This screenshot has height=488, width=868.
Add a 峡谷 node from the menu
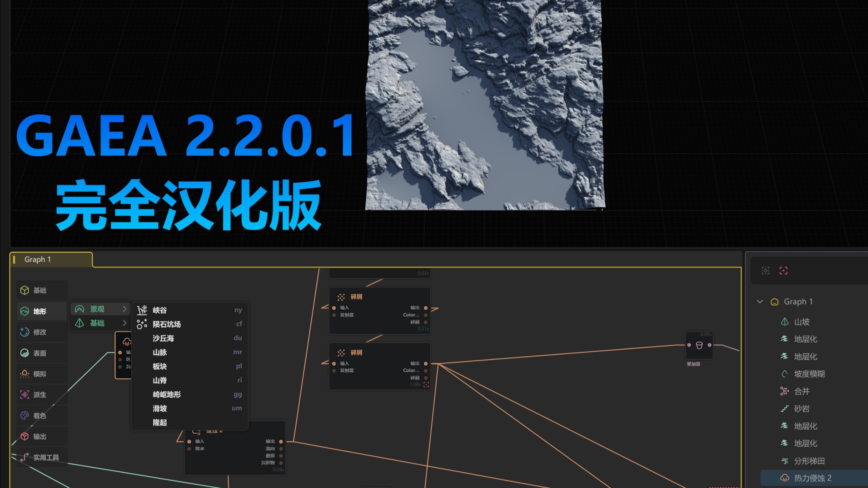(190, 310)
